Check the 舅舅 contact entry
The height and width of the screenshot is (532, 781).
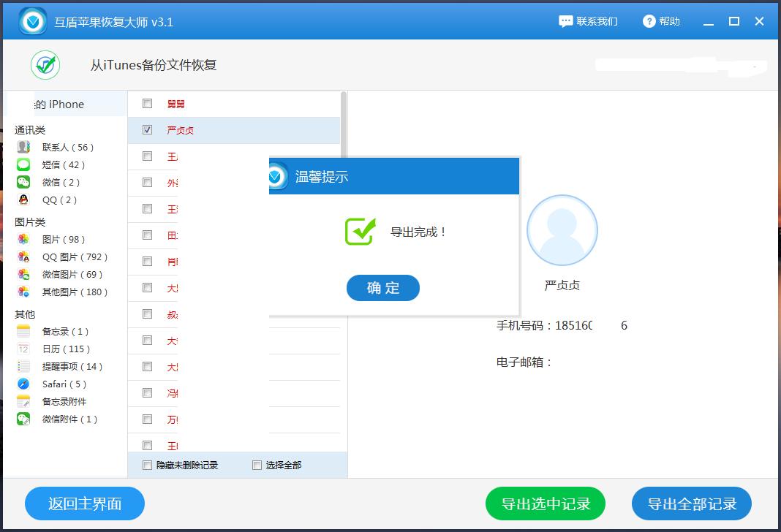click(x=147, y=103)
